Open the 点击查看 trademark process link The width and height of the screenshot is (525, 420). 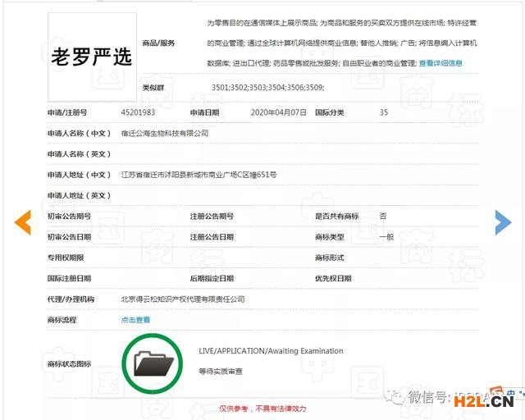[135, 320]
